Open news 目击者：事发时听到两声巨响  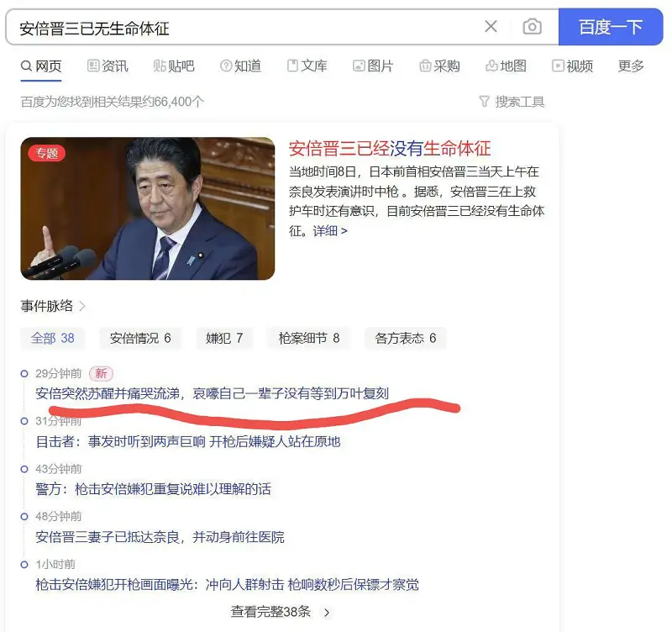pos(188,441)
